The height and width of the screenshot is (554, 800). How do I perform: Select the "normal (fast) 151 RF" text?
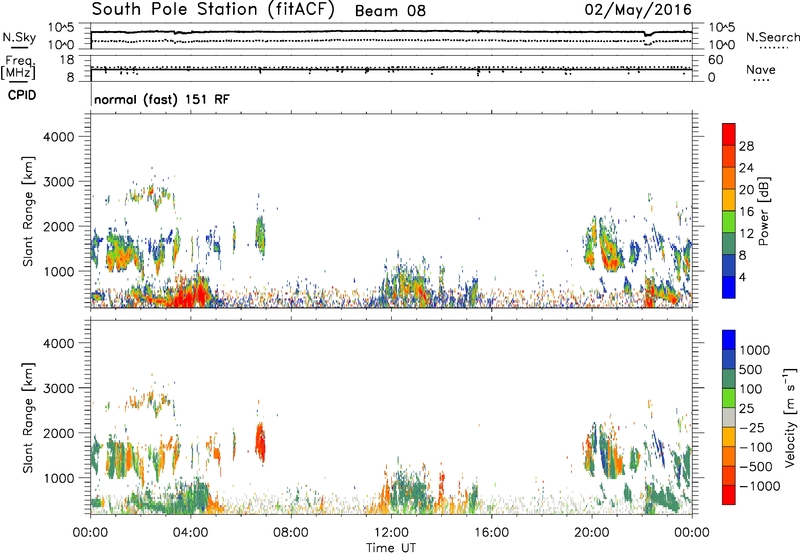pos(162,99)
